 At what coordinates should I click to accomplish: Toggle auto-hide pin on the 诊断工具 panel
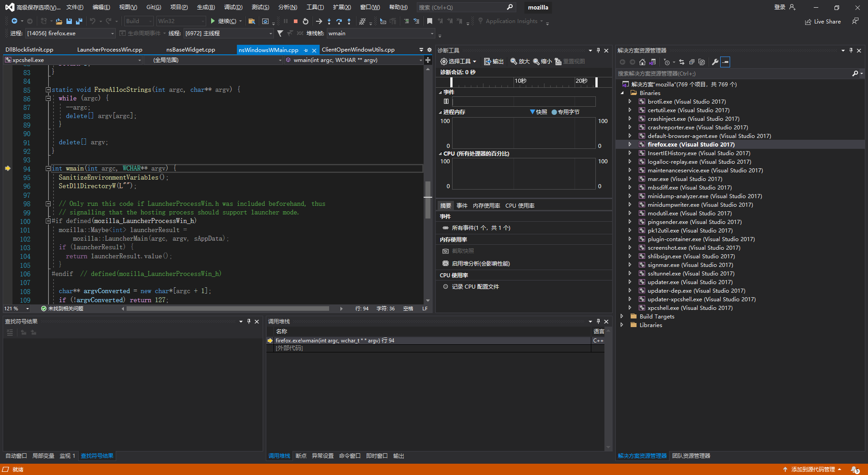pos(598,50)
